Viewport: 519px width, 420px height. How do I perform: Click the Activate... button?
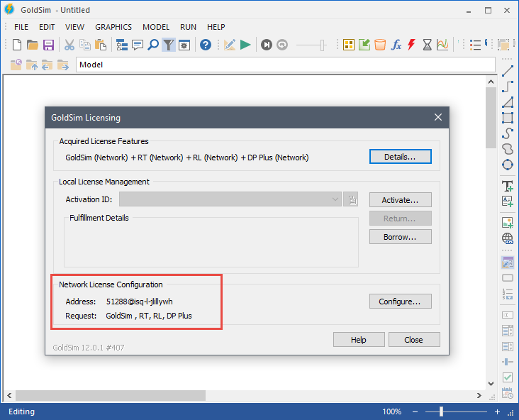tap(400, 200)
